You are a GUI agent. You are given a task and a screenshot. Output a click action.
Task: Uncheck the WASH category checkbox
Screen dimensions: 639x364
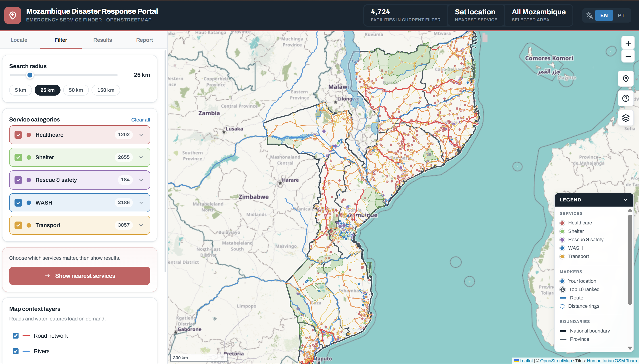tap(18, 203)
